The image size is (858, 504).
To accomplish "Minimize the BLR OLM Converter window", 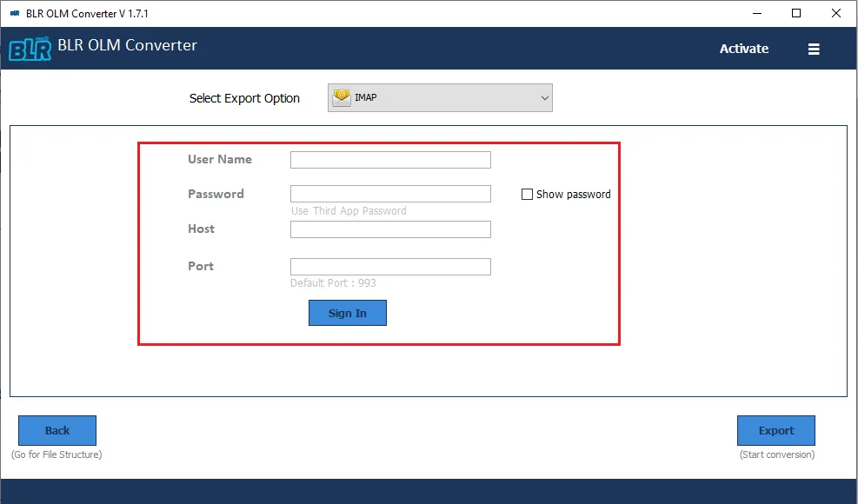I will pos(756,13).
